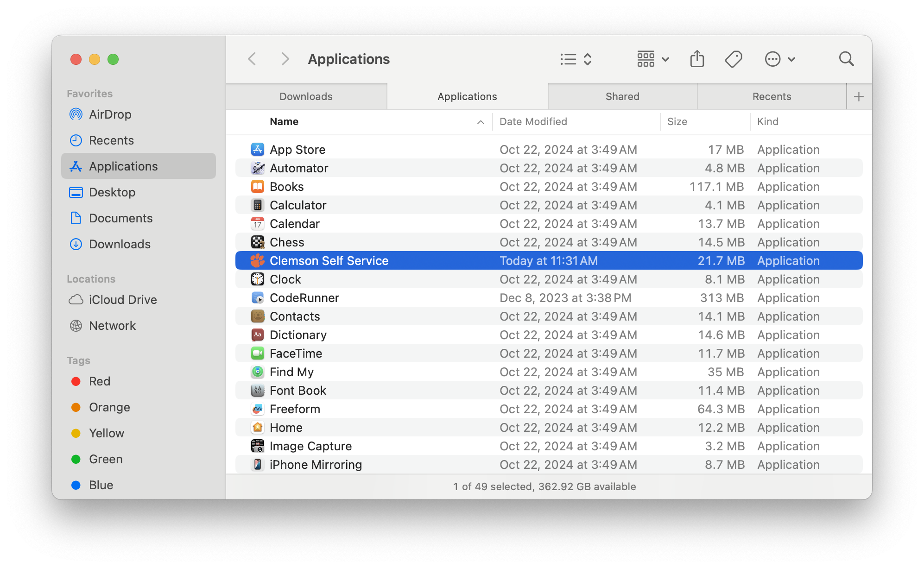This screenshot has height=568, width=924.
Task: Select Recents in the sidebar
Action: pos(139,140)
